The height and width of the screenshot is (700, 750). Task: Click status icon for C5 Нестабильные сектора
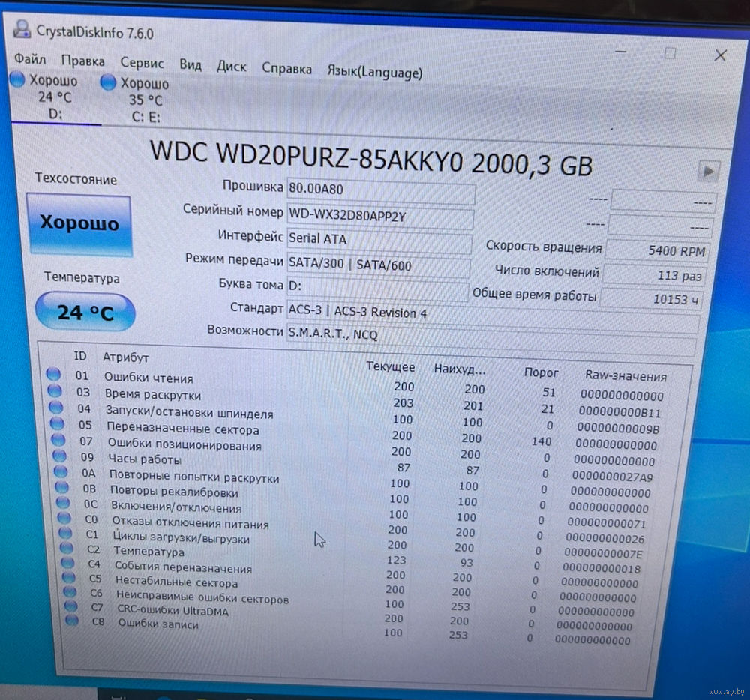pyautogui.click(x=69, y=577)
